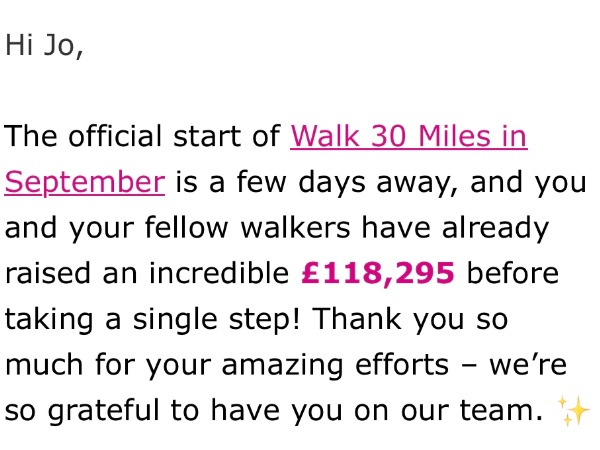Click the phrase "raised an incredible"
The height and width of the screenshot is (450, 600).
pyautogui.click(x=148, y=273)
